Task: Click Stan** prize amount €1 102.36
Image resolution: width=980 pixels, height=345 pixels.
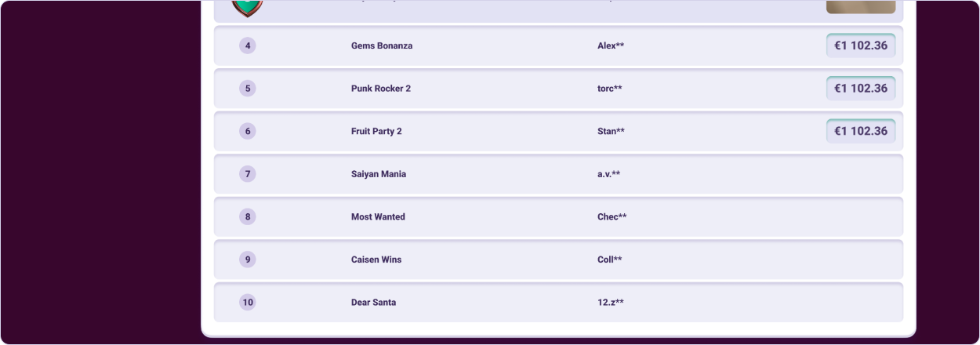Action: tap(861, 131)
